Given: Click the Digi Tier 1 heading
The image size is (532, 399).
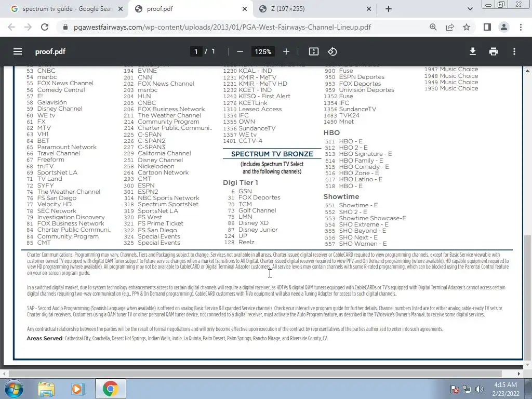Looking at the screenshot, I should pyautogui.click(x=241, y=182).
